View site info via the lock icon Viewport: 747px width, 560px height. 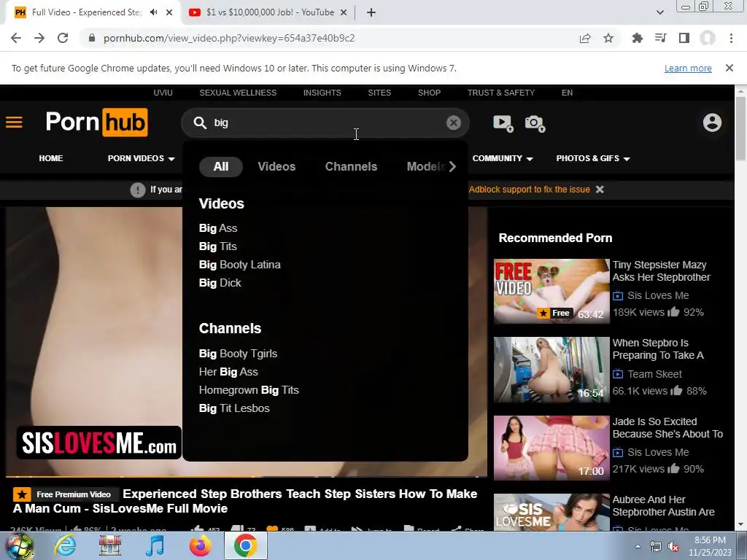click(x=92, y=38)
